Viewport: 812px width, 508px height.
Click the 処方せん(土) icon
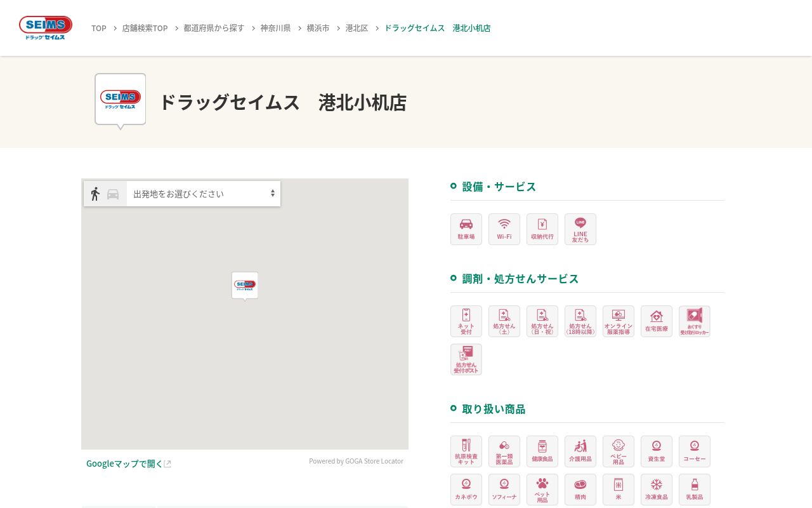pos(504,321)
